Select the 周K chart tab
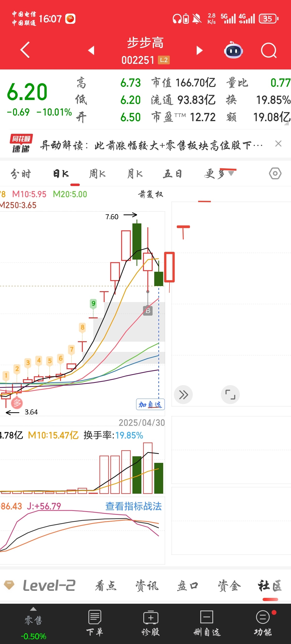 pos(97,174)
